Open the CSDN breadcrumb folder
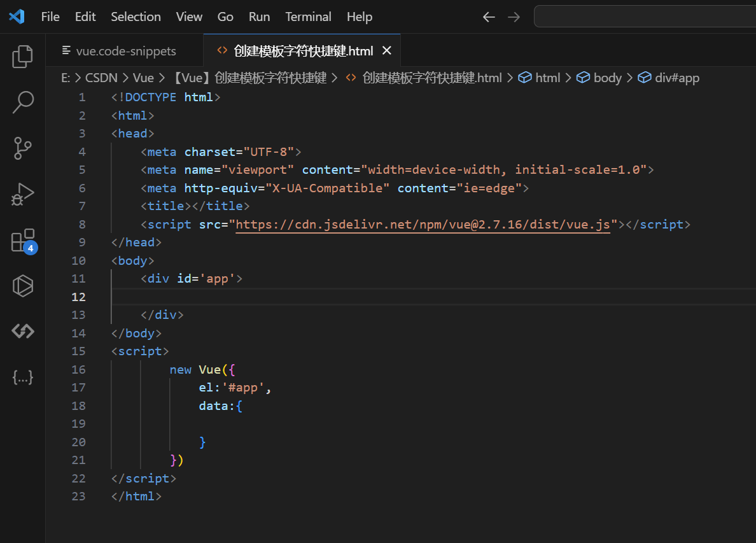The image size is (756, 543). (101, 78)
